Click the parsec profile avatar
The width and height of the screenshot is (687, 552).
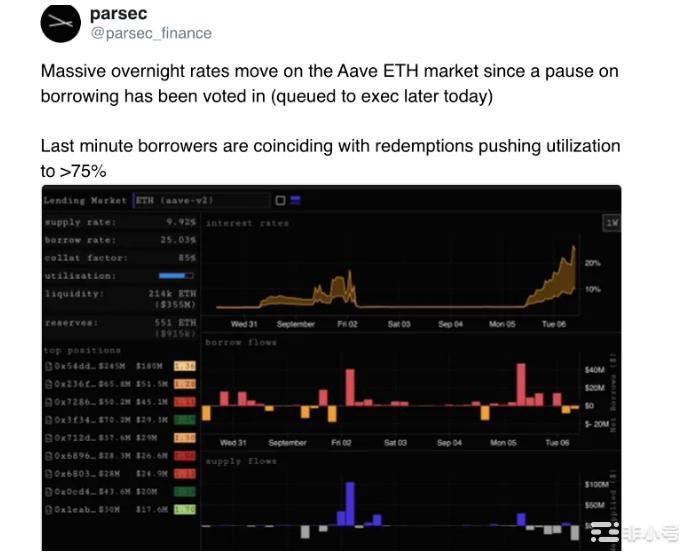60,23
